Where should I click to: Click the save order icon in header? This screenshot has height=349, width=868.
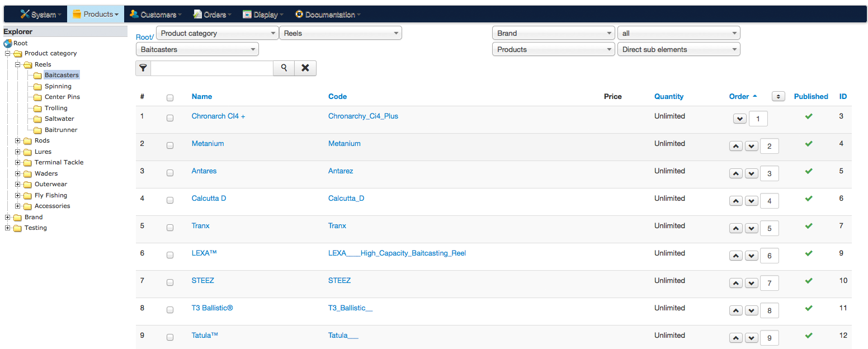click(x=778, y=96)
